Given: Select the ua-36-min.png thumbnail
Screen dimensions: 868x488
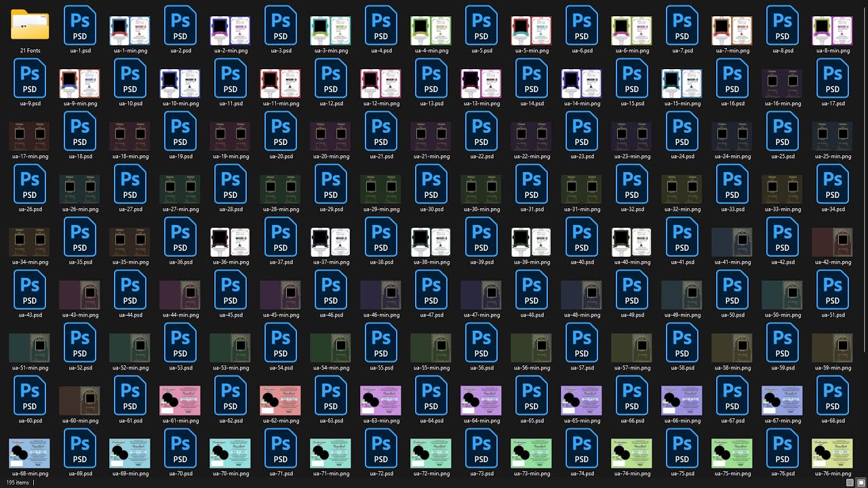Looking at the screenshot, I should [231, 243].
